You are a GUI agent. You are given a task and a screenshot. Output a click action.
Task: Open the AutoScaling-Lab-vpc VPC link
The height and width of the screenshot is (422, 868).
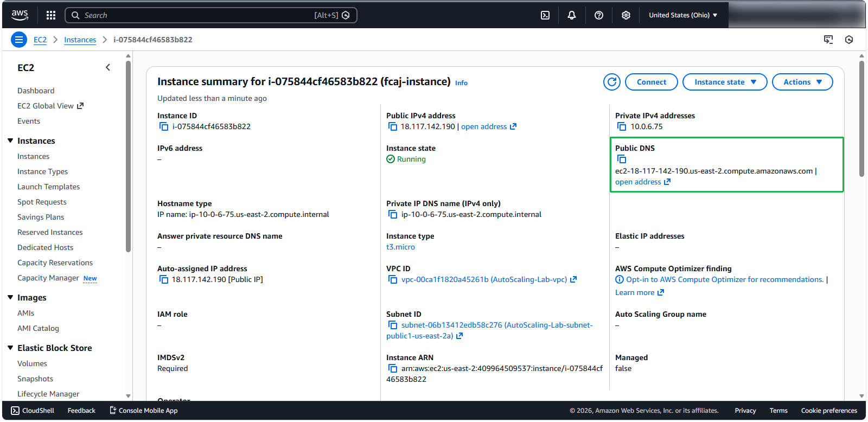click(489, 279)
